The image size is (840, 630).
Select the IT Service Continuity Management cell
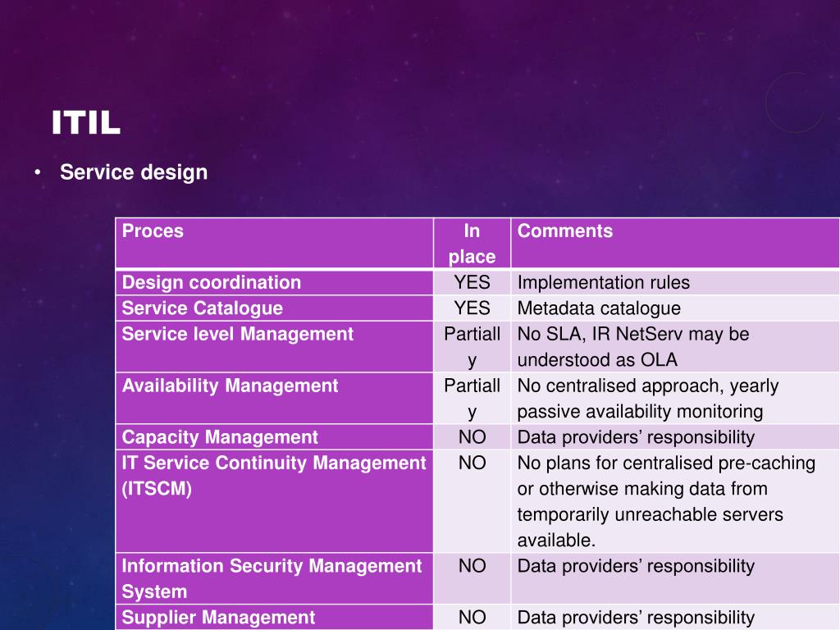point(274,501)
